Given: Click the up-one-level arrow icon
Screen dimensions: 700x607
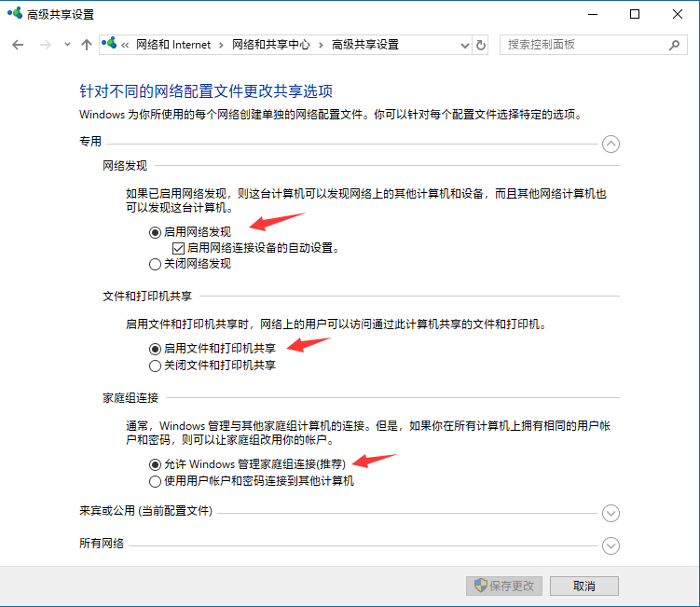Looking at the screenshot, I should click(x=87, y=45).
